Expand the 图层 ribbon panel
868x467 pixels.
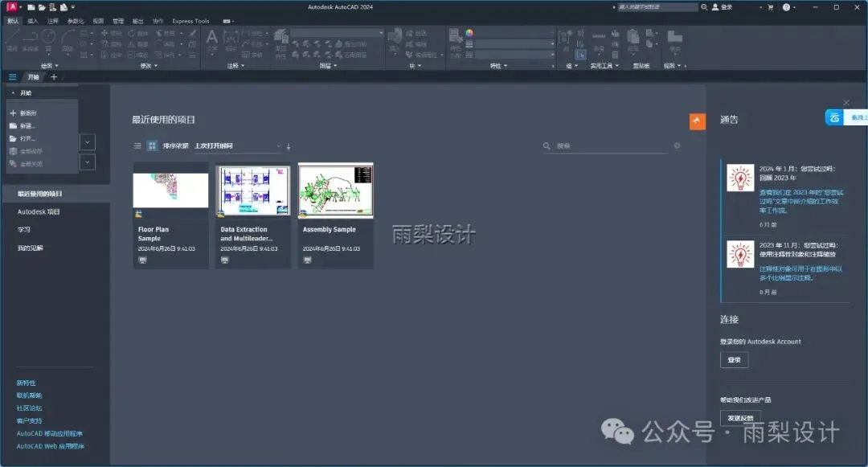pyautogui.click(x=328, y=66)
